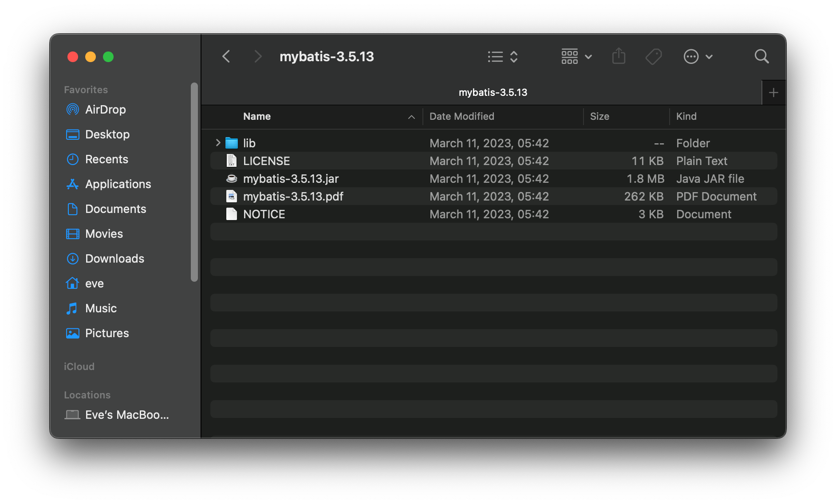Sort files by the Size column
Image resolution: width=836 pixels, height=504 pixels.
tap(599, 116)
